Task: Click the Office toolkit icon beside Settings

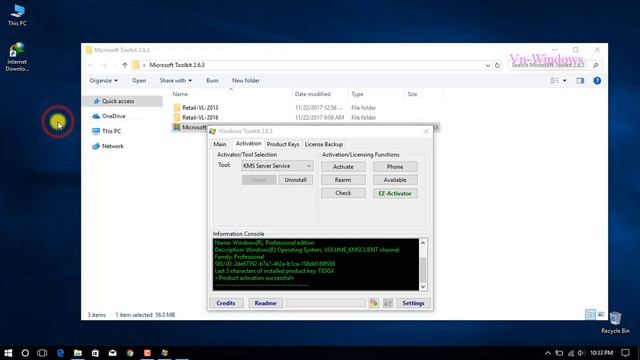Action: tap(373, 303)
